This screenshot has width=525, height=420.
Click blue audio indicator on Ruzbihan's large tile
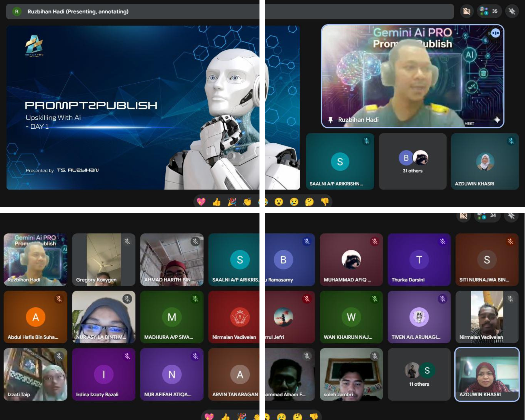click(x=495, y=33)
